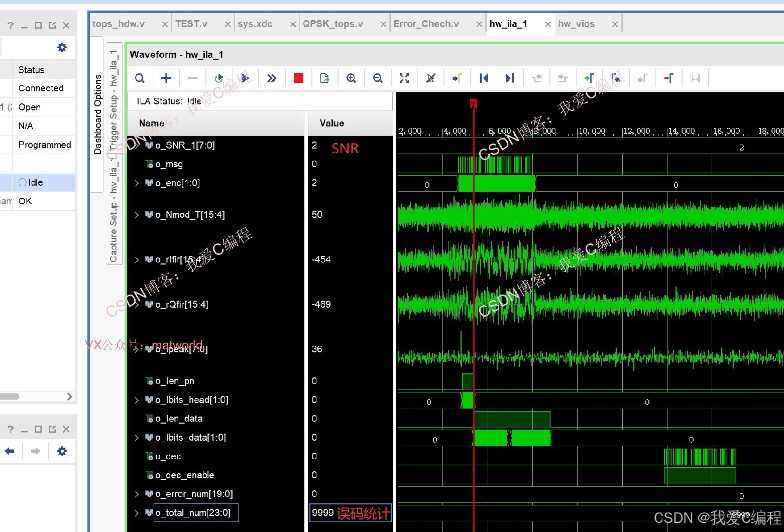Select the Idle status row

pyautogui.click(x=38, y=183)
